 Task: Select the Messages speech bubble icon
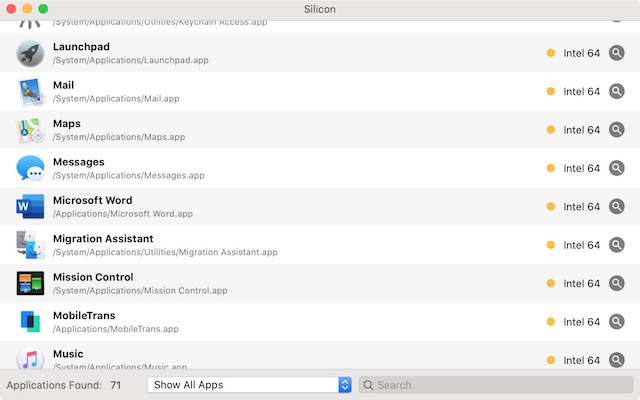pos(30,168)
